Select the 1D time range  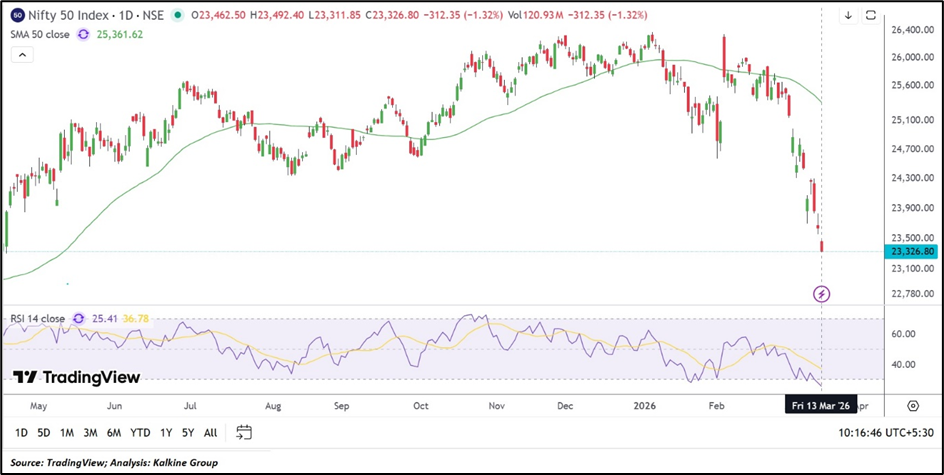click(21, 433)
